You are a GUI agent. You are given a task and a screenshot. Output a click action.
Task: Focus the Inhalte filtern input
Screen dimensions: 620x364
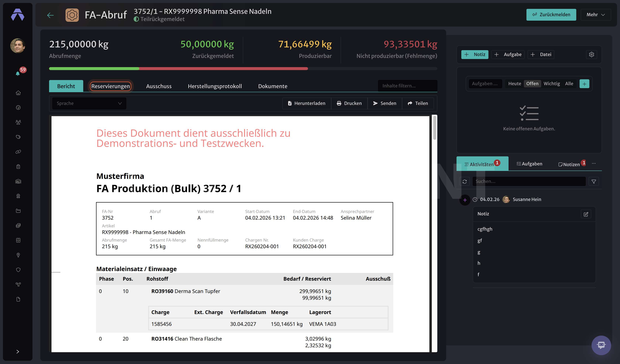(x=407, y=86)
